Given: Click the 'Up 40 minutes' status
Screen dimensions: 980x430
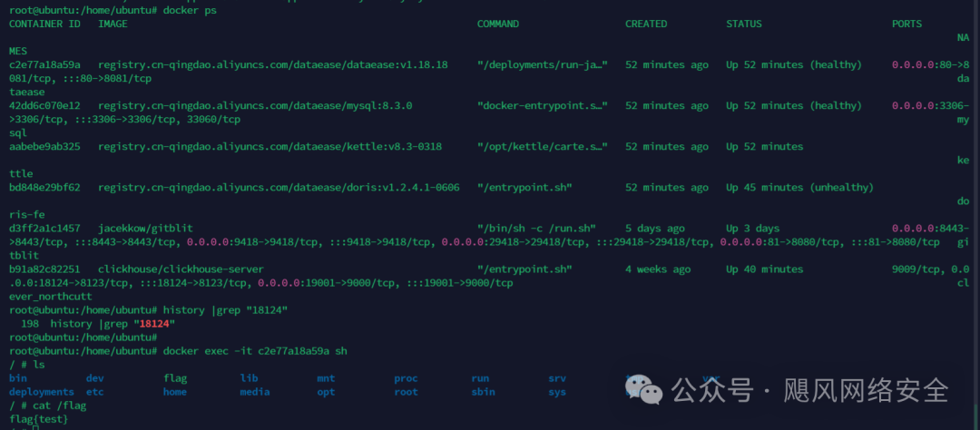Looking at the screenshot, I should 764,269.
